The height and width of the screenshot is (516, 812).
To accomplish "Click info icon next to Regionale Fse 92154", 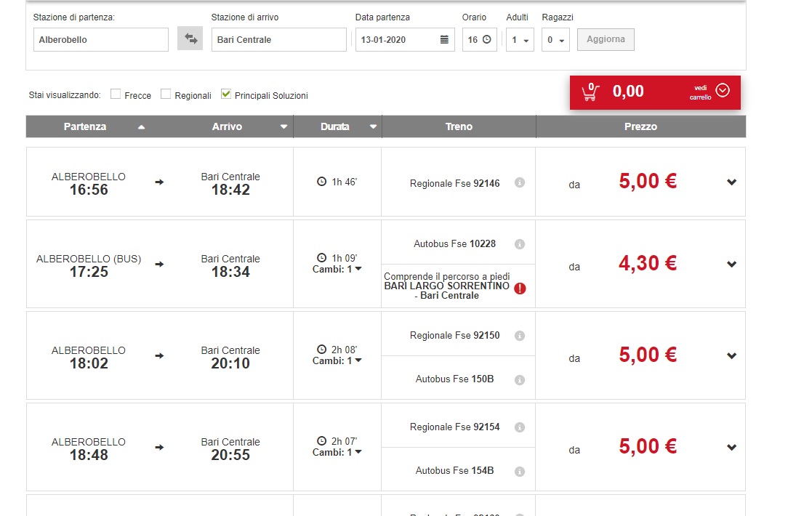I will (x=519, y=427).
